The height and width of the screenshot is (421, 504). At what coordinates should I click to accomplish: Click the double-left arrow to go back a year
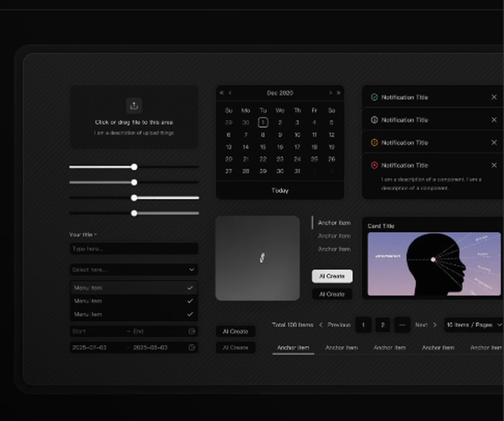coord(221,93)
